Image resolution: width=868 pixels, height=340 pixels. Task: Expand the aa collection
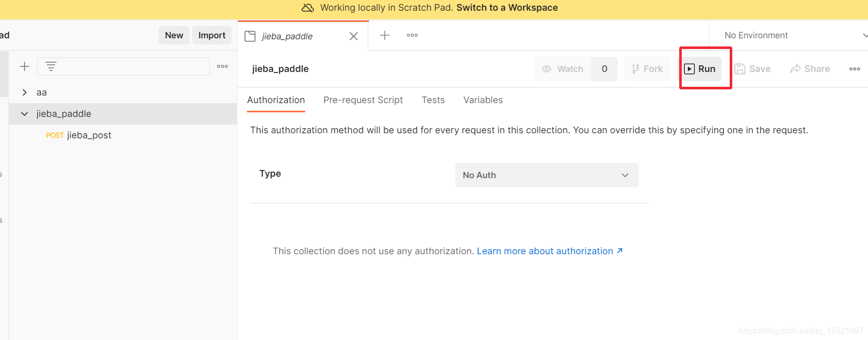[x=24, y=92]
